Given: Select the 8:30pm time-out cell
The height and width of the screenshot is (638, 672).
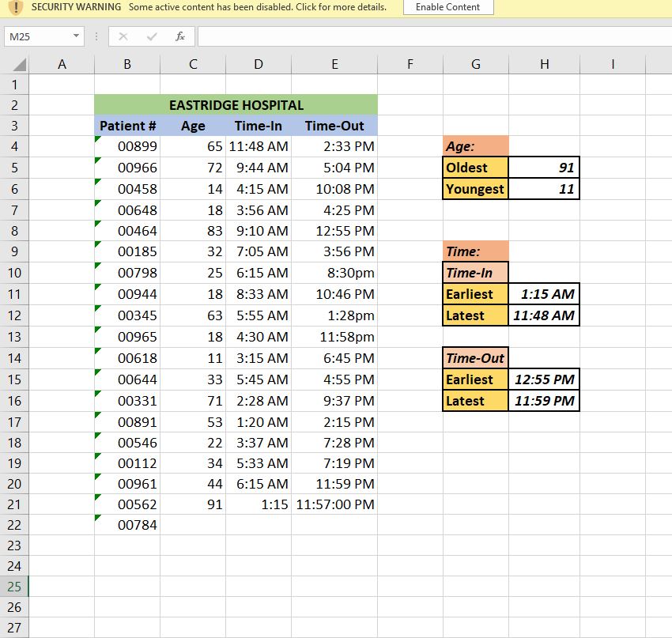Looking at the screenshot, I should (x=334, y=273).
